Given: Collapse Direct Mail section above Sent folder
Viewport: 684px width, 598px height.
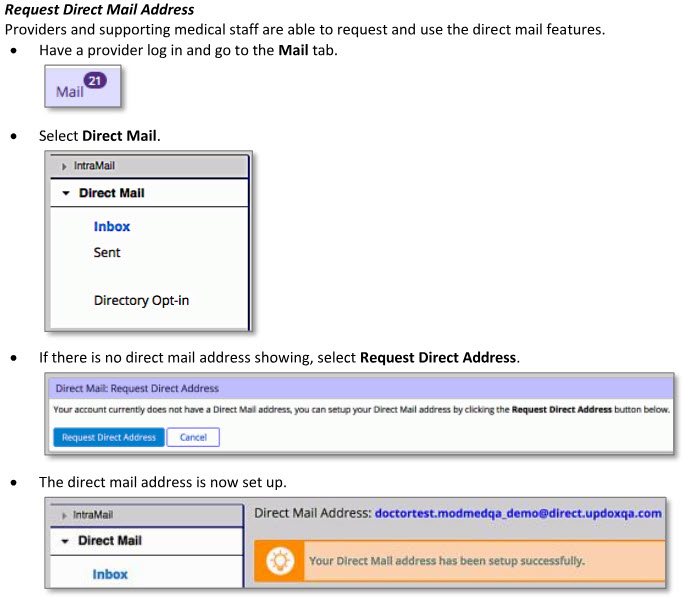Looking at the screenshot, I should (x=66, y=193).
